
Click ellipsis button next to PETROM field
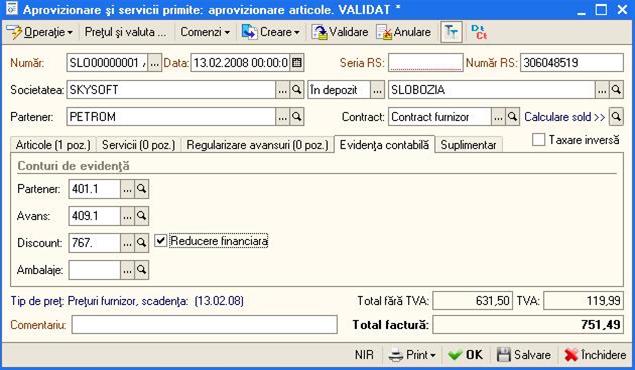[x=282, y=117]
